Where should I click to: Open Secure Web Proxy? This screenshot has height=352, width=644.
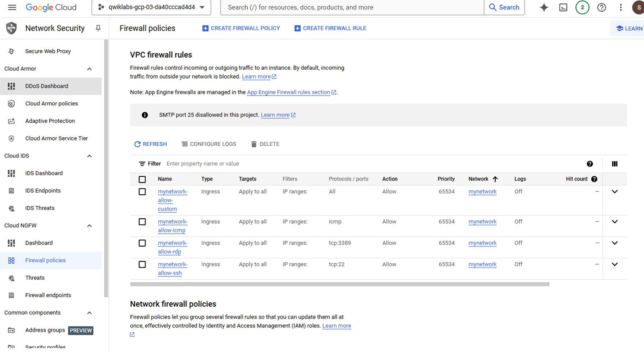(51, 51)
